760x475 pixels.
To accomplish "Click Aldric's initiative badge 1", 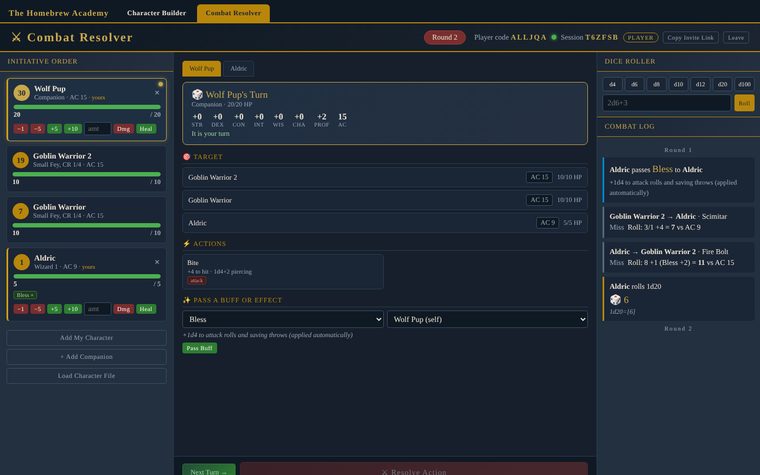I will tap(21, 262).
